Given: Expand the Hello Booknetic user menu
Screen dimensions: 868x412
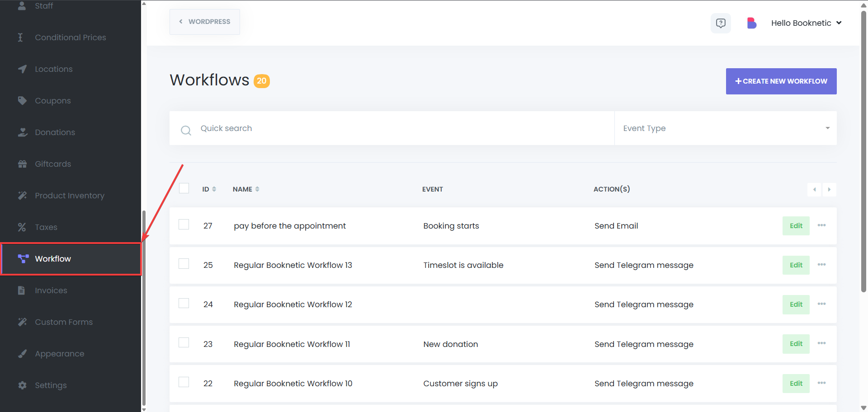Looking at the screenshot, I should (x=806, y=23).
